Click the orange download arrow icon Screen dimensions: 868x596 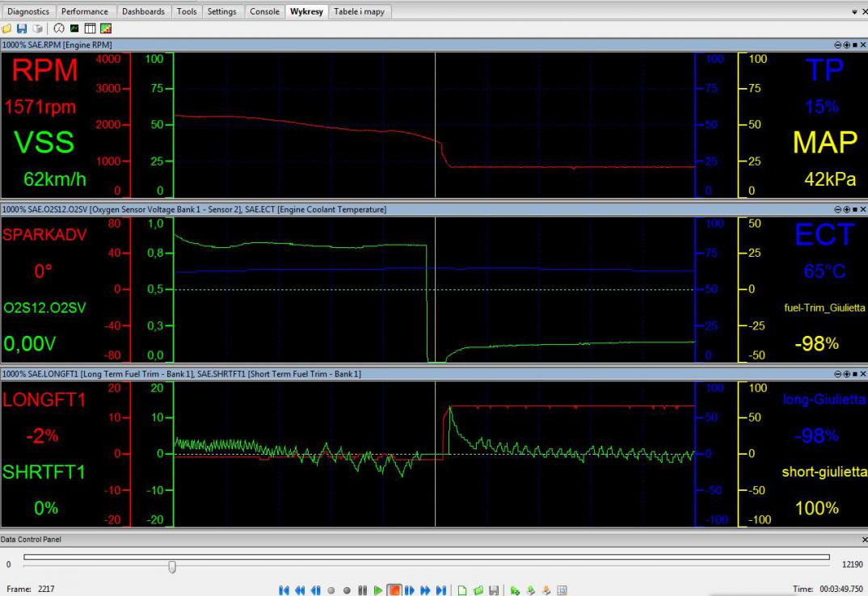click(x=546, y=590)
